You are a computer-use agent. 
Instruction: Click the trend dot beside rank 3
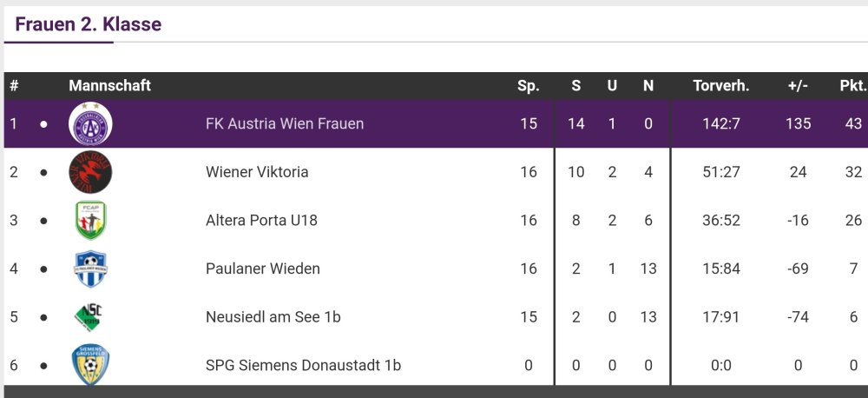pos(43,221)
